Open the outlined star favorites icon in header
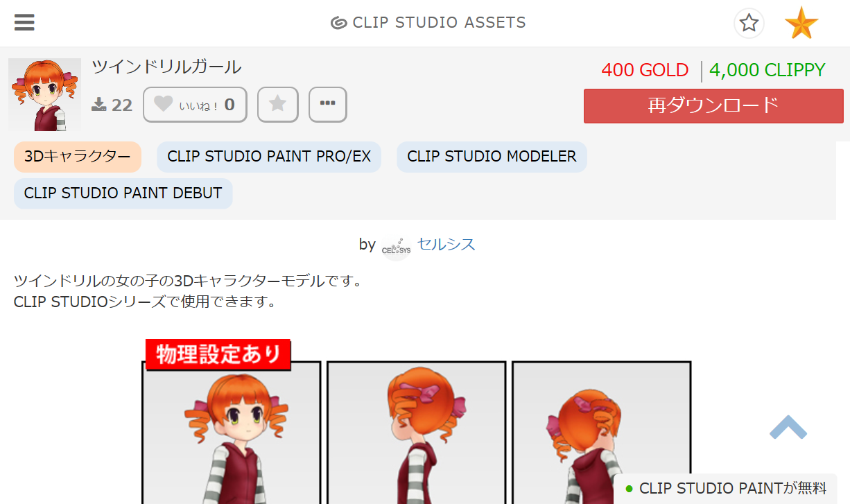Image resolution: width=850 pixels, height=504 pixels. [x=749, y=24]
